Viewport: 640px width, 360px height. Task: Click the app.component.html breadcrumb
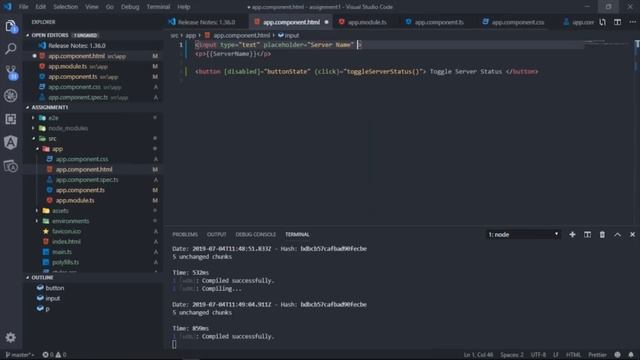tap(241, 36)
